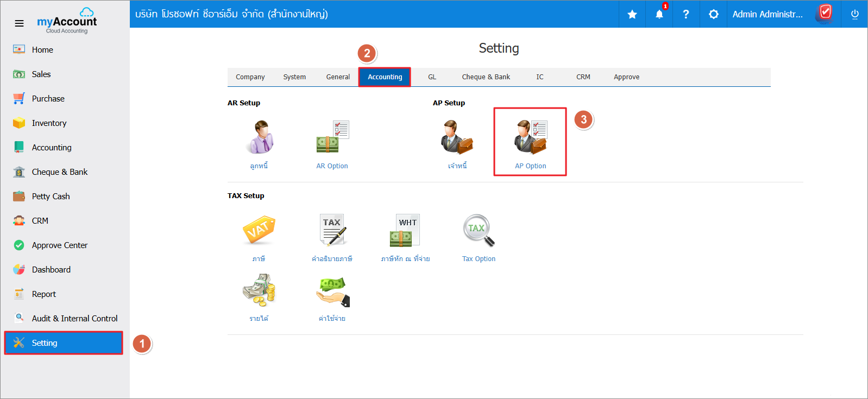Screen dimensions: 868x399
Task: Switch to the GL tab
Action: [432, 77]
